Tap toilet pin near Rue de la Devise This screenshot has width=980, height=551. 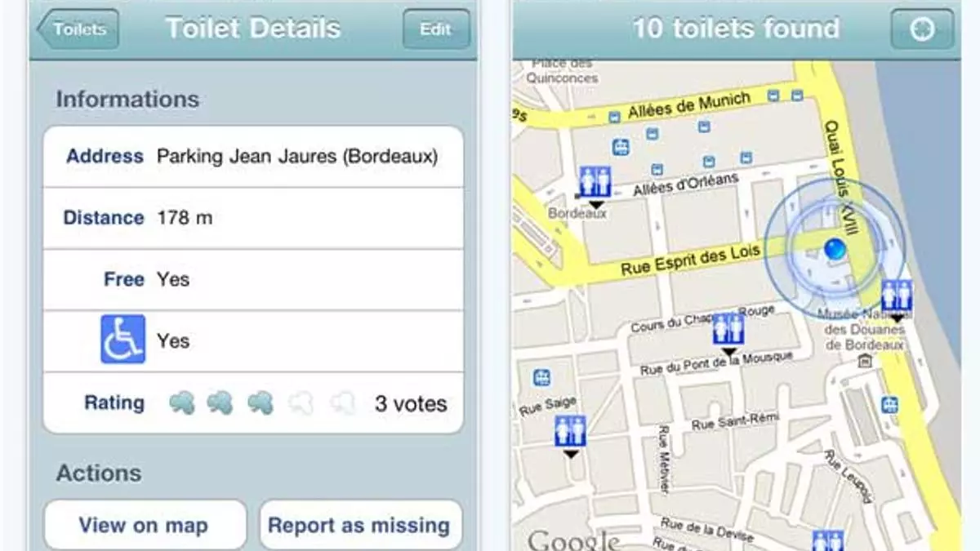pos(829,541)
